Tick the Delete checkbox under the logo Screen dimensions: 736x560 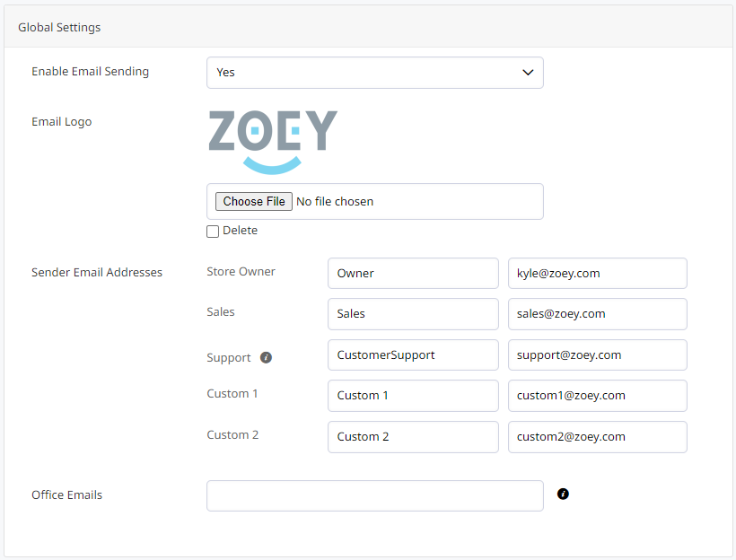coord(213,232)
